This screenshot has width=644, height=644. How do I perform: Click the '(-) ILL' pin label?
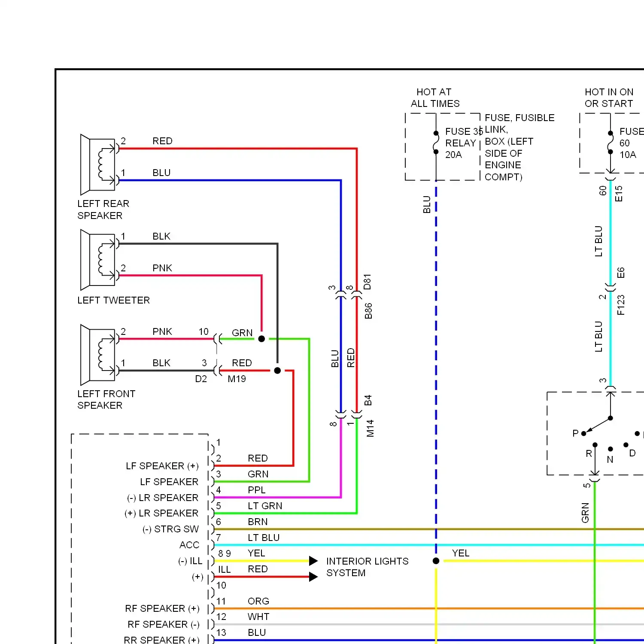coord(190,561)
